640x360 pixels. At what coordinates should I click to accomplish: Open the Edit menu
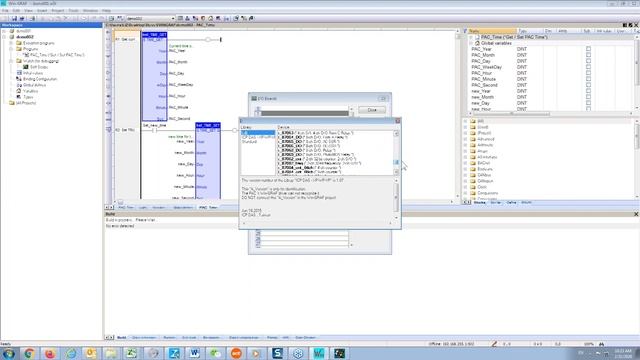(x=16, y=10)
